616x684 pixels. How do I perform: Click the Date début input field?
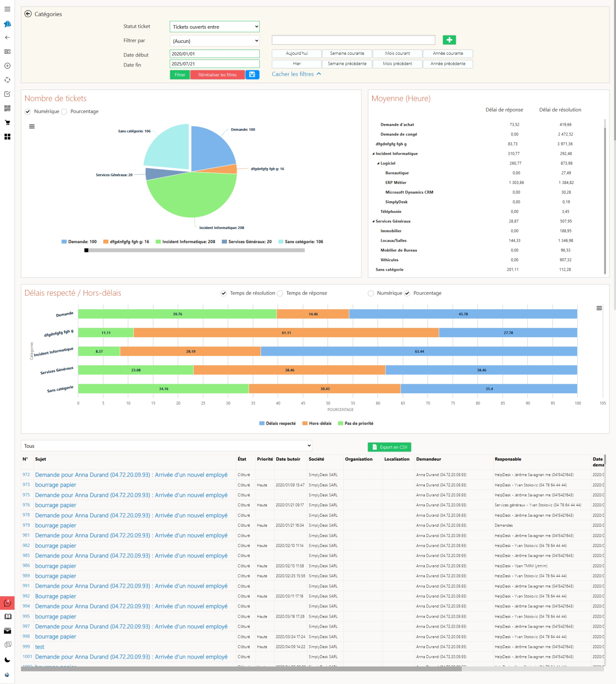[214, 54]
